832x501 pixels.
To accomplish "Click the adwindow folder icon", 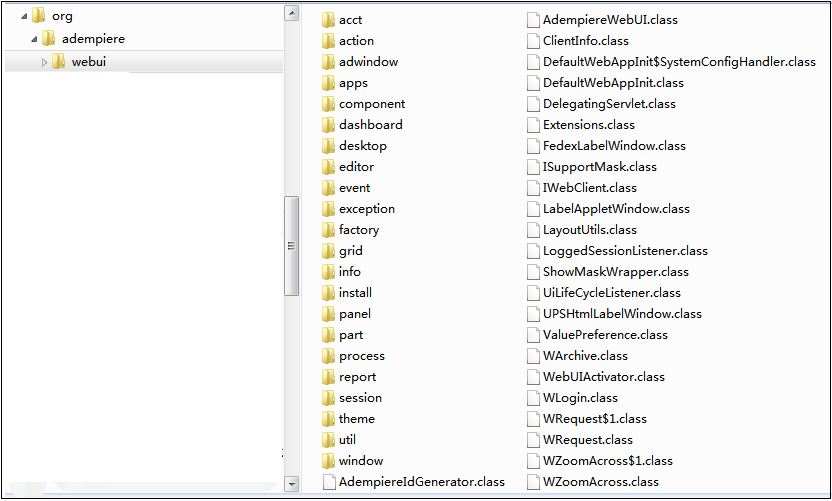I will click(x=328, y=62).
